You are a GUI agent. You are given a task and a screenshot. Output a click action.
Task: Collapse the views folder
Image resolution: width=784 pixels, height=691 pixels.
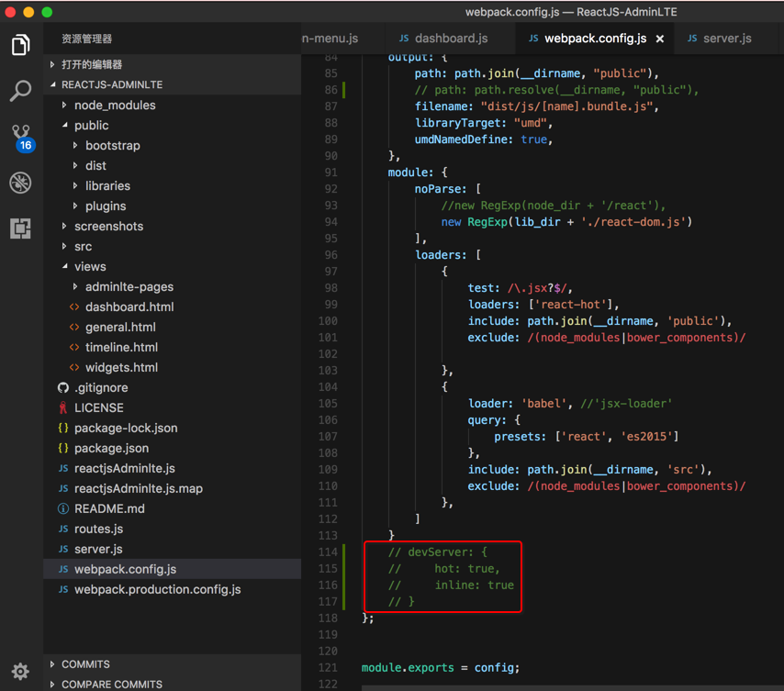[90, 266]
